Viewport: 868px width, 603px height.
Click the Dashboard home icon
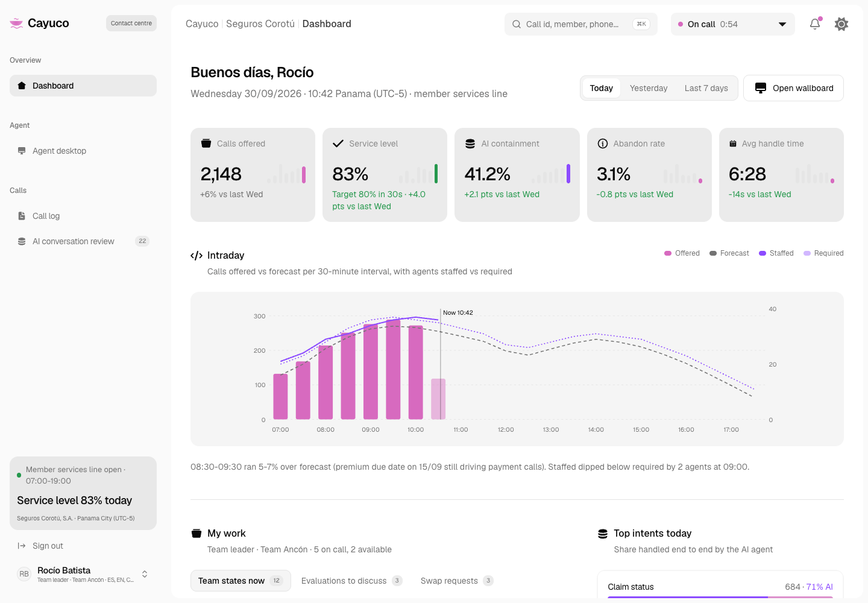pyautogui.click(x=22, y=86)
